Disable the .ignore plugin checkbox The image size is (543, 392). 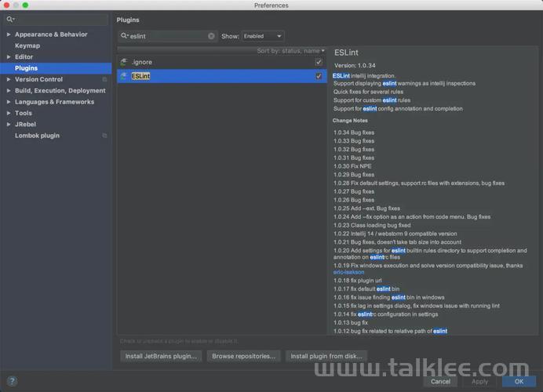pos(319,62)
